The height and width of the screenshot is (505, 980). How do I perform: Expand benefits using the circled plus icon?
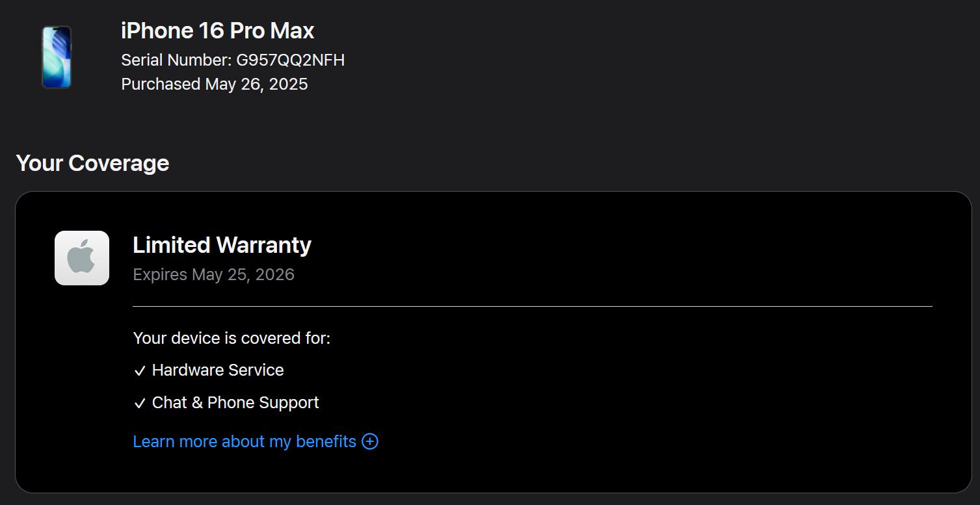pyautogui.click(x=370, y=442)
